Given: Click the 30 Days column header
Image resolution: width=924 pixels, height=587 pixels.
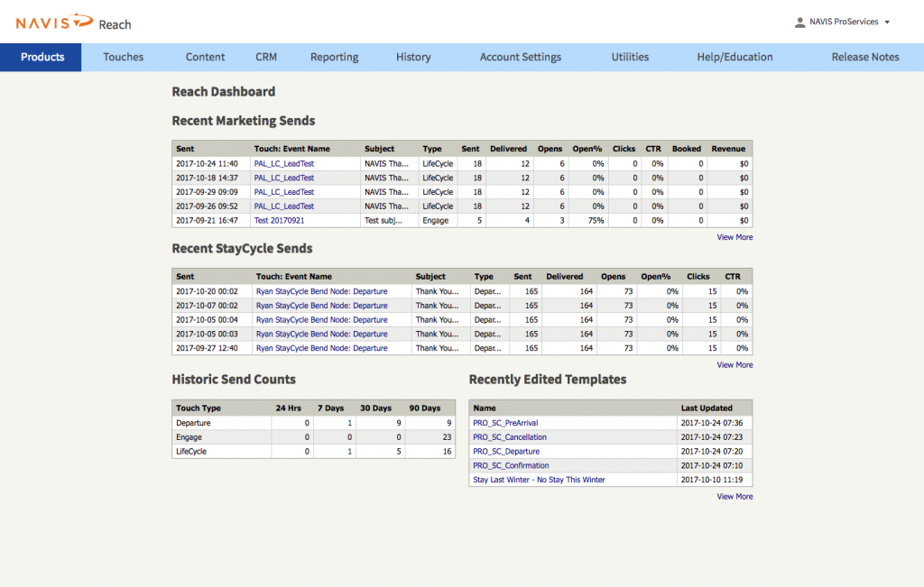Looking at the screenshot, I should coord(376,408).
